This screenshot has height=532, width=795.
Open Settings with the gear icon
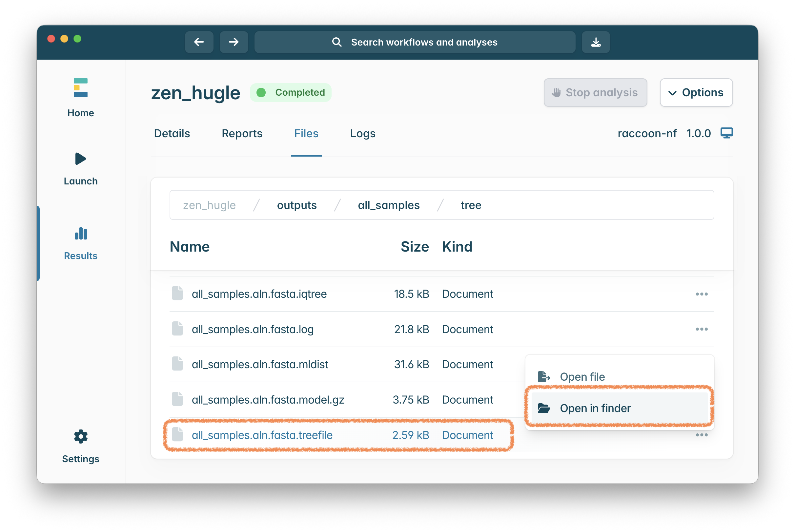(x=80, y=446)
